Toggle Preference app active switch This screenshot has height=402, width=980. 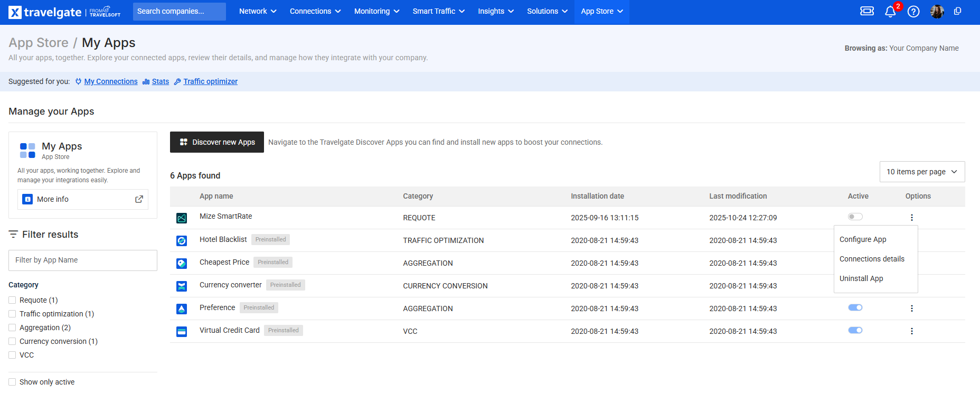(855, 307)
